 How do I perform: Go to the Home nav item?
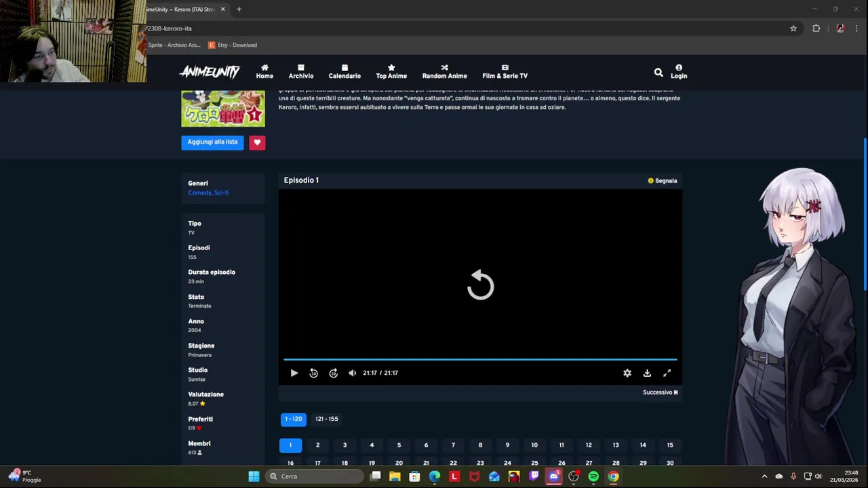pyautogui.click(x=264, y=71)
